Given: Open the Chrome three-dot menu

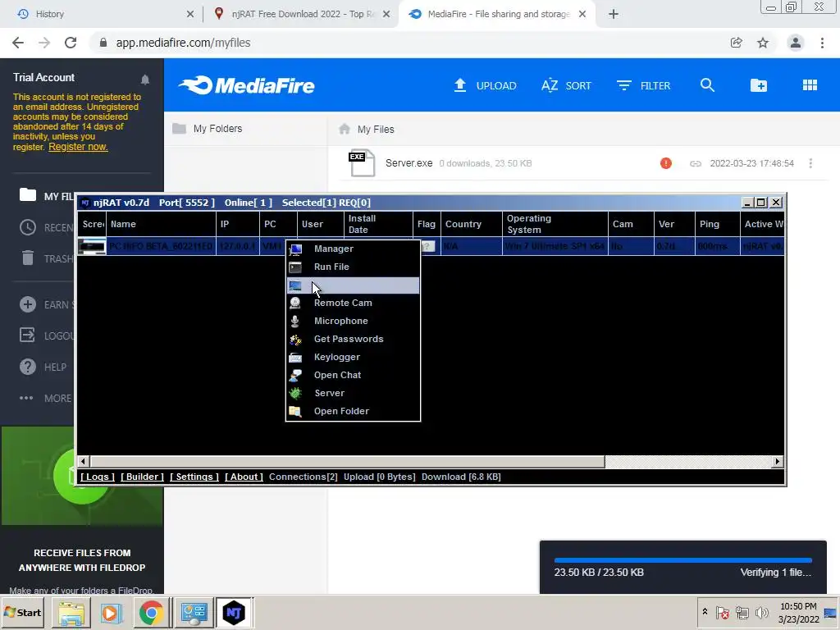Looking at the screenshot, I should 822,43.
